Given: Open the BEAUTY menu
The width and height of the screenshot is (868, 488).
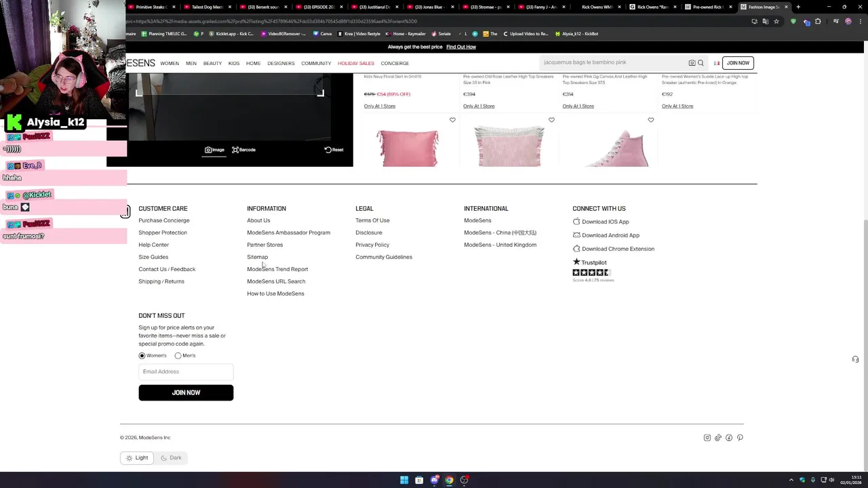Looking at the screenshot, I should click(x=212, y=63).
